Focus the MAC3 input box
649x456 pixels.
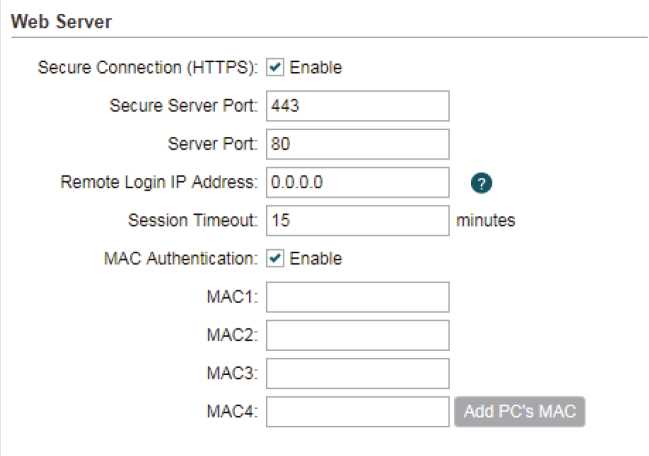click(358, 373)
